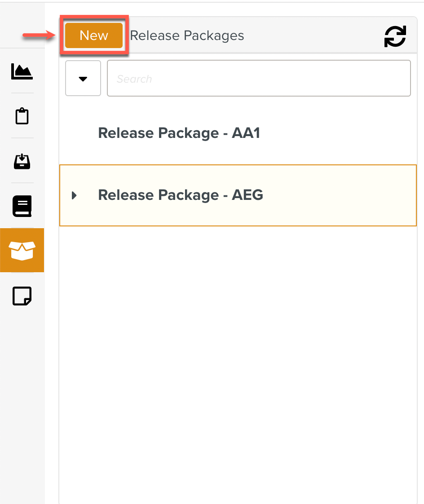Click the New release package button
This screenshot has height=504, width=424.
click(x=94, y=35)
